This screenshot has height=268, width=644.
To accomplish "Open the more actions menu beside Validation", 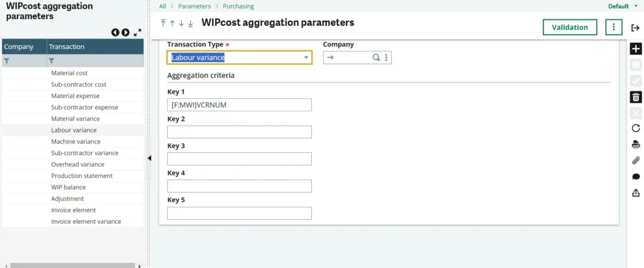I will 613,27.
